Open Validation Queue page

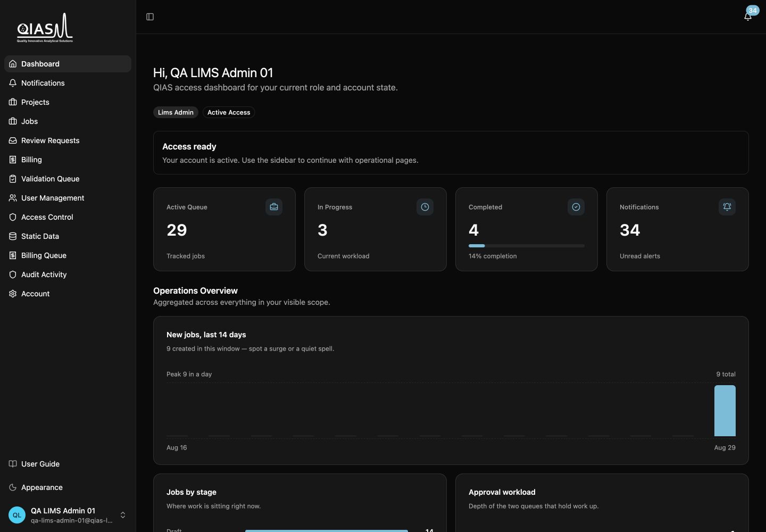[68, 179]
